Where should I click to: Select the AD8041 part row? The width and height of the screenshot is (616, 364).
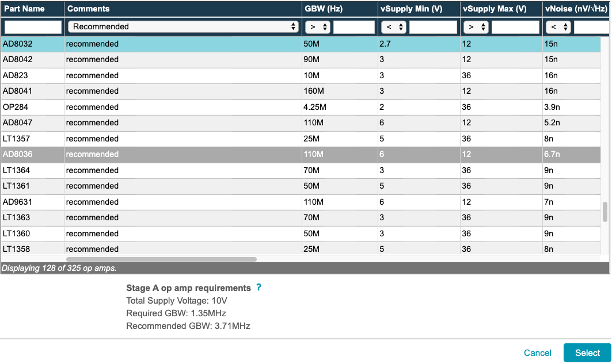[x=301, y=91]
